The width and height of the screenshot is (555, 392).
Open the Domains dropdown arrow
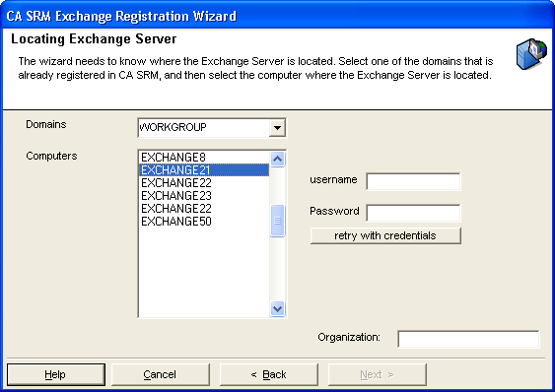pos(277,128)
